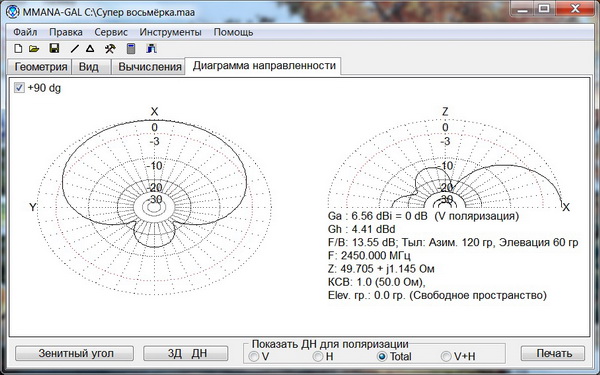The image size is (600, 375).
Task: Click the Зенитный угол button
Action: (x=75, y=353)
